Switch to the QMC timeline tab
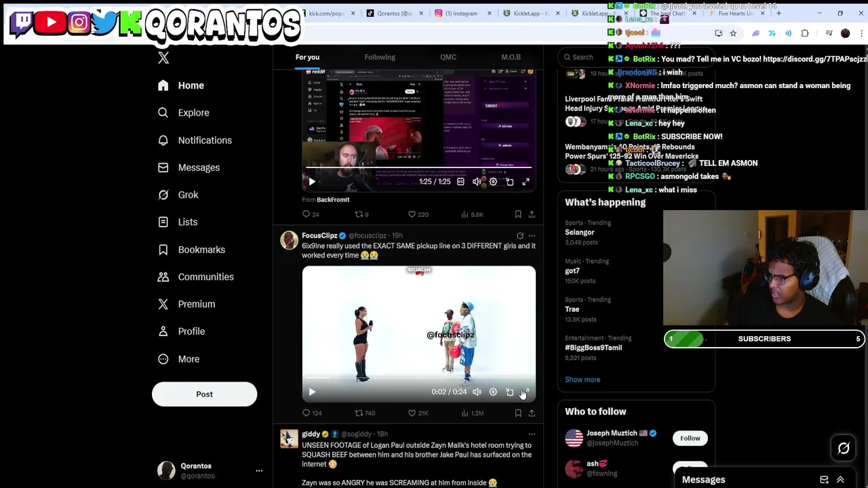The image size is (868, 488). 448,57
